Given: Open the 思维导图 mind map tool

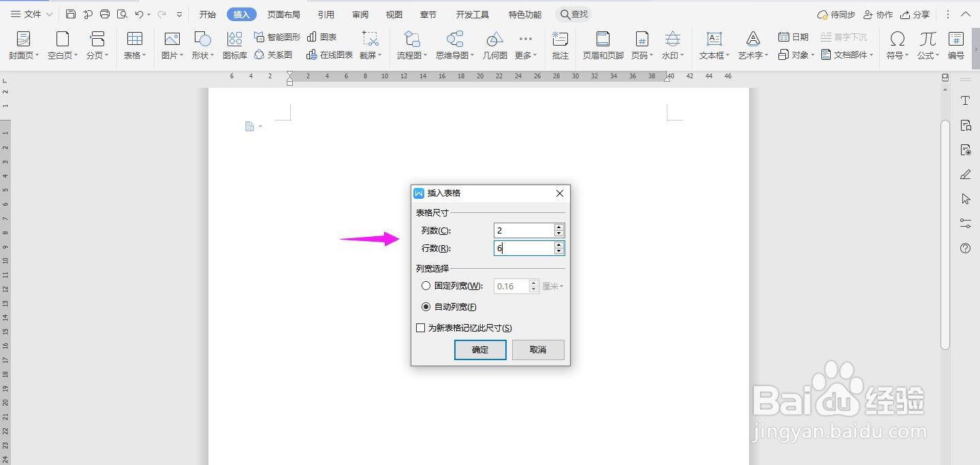Looking at the screenshot, I should click(x=455, y=46).
